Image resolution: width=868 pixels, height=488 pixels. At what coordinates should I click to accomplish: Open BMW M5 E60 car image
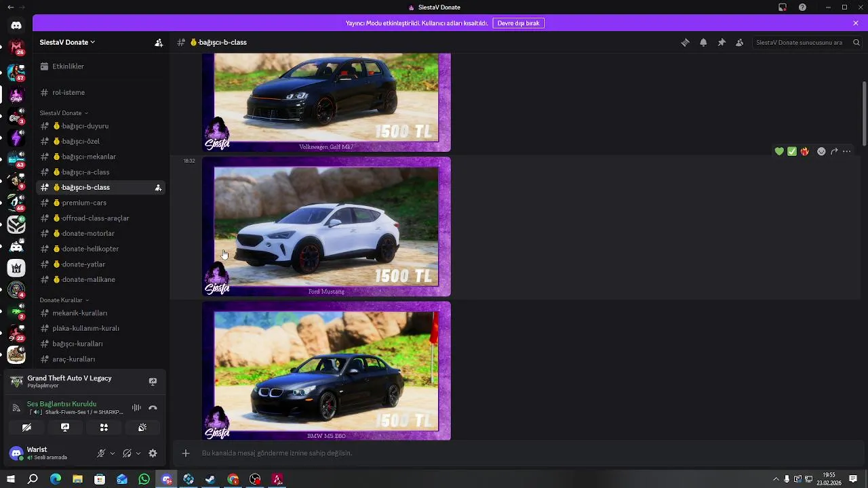point(326,371)
